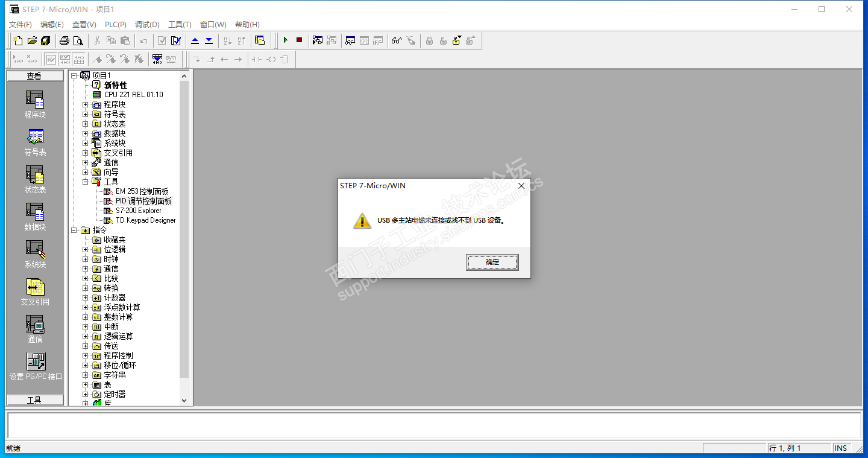Open 符号表 icon in the left View bar
The height and width of the screenshot is (458, 868).
pyautogui.click(x=35, y=142)
